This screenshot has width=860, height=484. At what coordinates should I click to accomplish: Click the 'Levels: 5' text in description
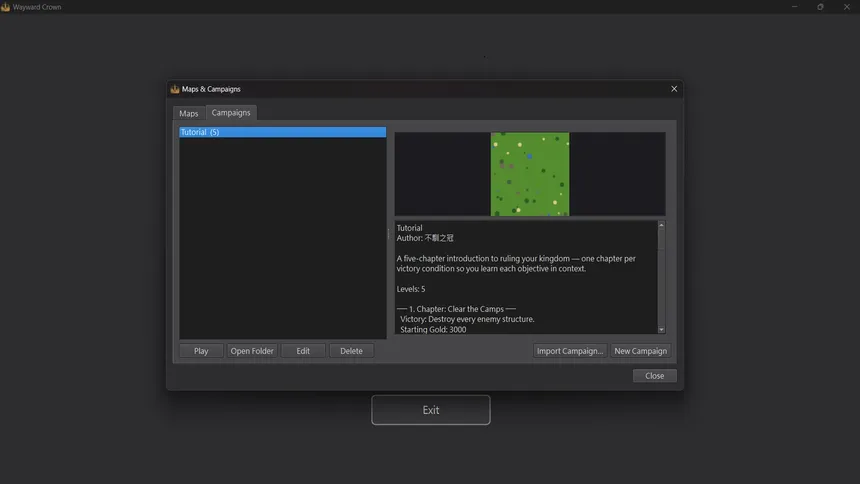tap(411, 289)
